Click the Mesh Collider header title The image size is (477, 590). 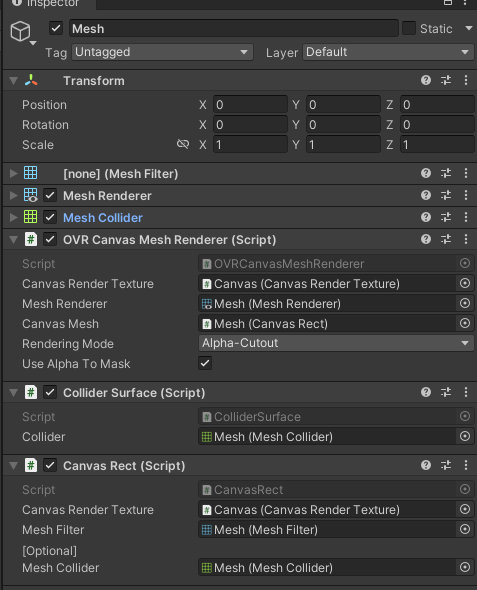coord(103,217)
